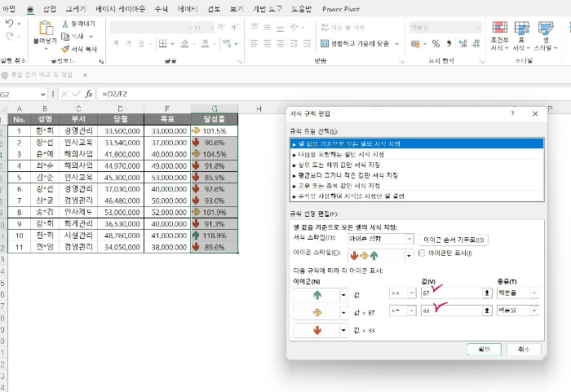Select column G header
The height and width of the screenshot is (392, 571).
click(x=215, y=108)
